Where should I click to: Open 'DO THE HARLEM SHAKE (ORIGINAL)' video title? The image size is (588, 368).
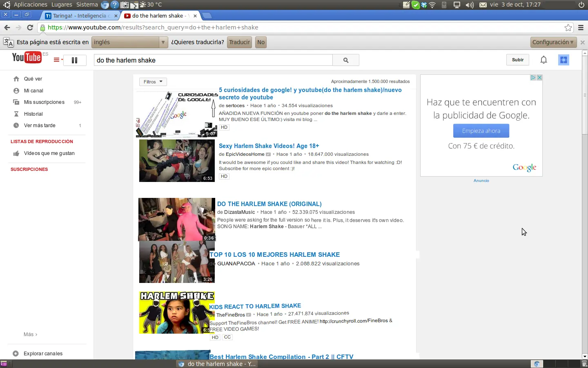[269, 204]
